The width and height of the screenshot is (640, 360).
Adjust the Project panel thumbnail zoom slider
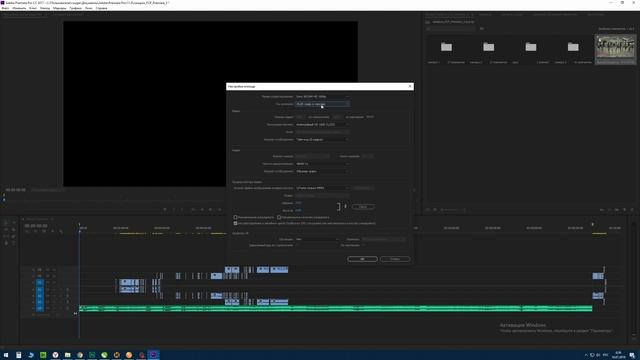[x=453, y=210]
